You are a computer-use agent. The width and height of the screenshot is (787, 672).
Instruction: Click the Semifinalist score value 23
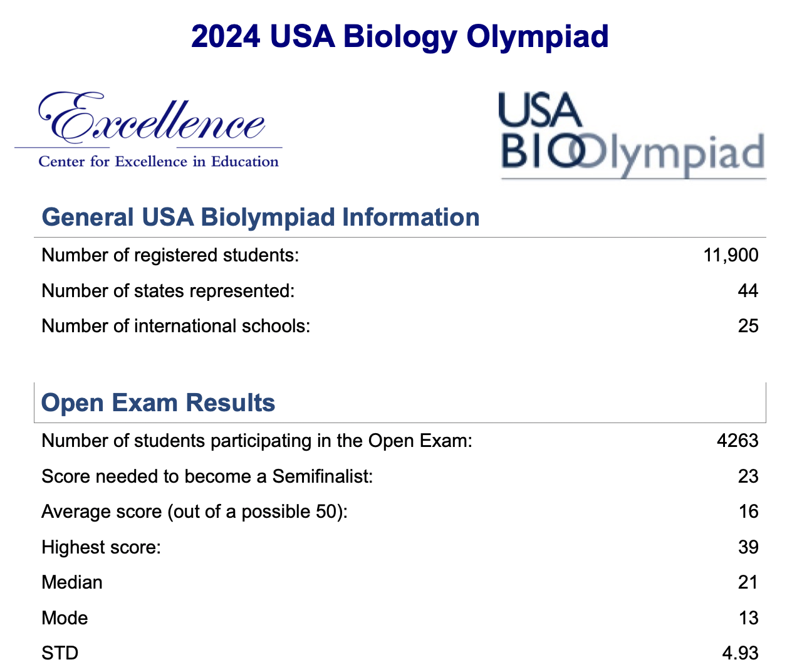748,476
